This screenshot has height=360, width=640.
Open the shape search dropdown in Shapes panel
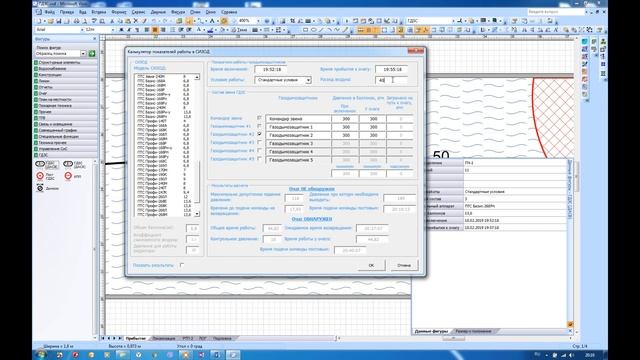83,53
